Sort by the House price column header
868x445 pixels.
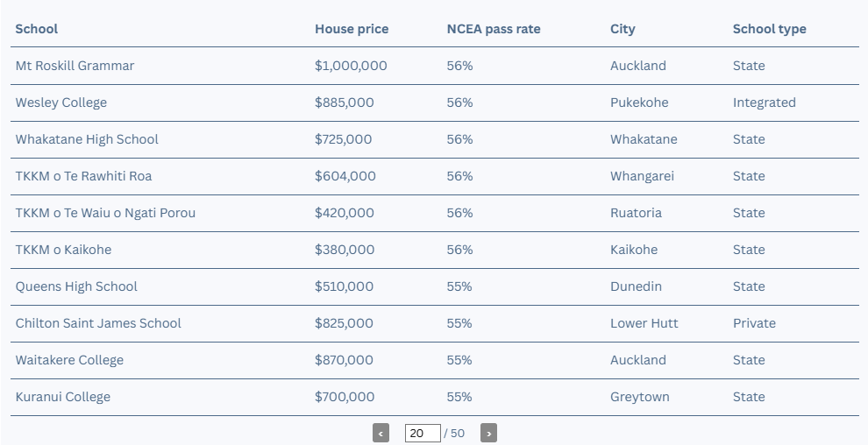tap(352, 29)
